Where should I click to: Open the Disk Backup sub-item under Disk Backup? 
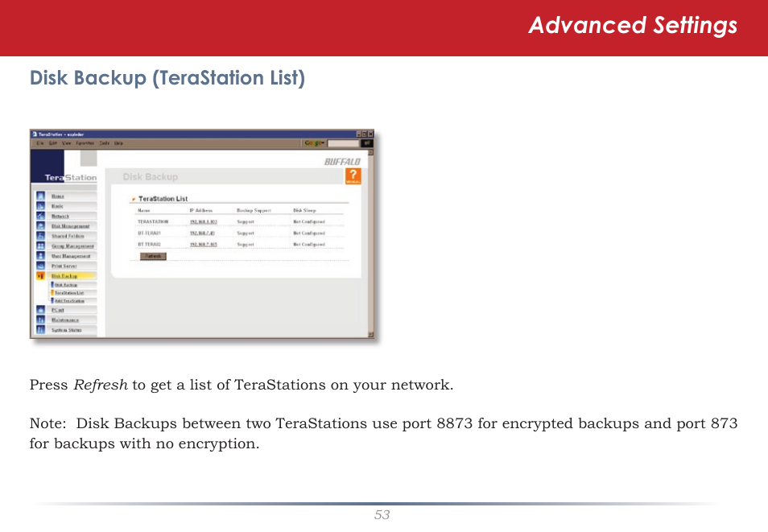coord(66,285)
